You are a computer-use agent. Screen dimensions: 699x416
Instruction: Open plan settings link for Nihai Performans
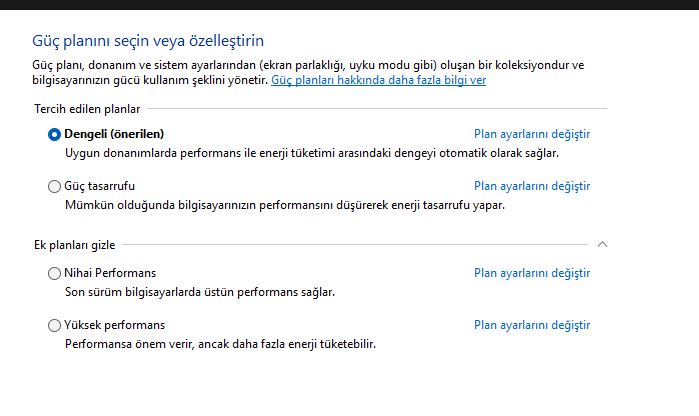click(x=532, y=273)
